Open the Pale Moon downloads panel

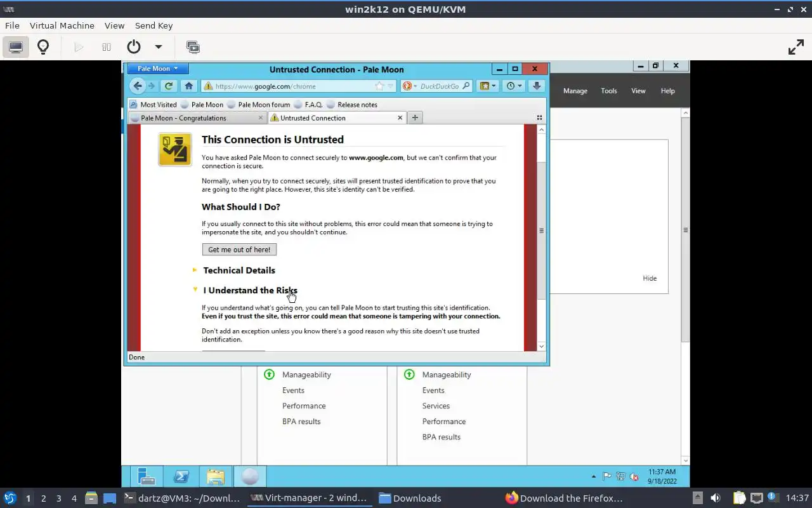coord(537,86)
